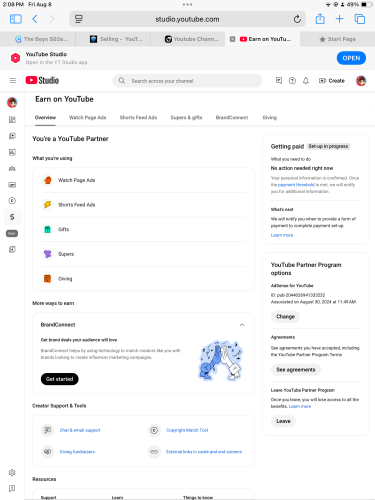375x500 pixels.
Task: Open the Copyright sidebar icon
Action: [x=12, y=201]
